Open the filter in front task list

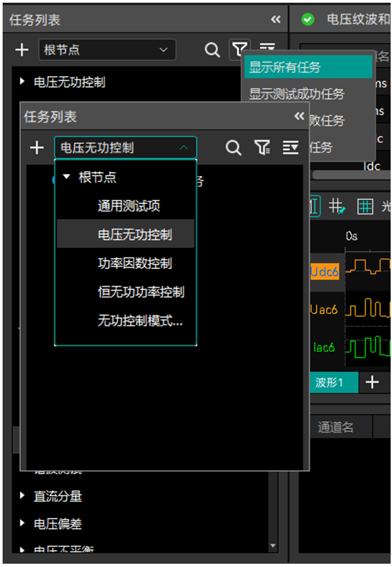click(262, 148)
